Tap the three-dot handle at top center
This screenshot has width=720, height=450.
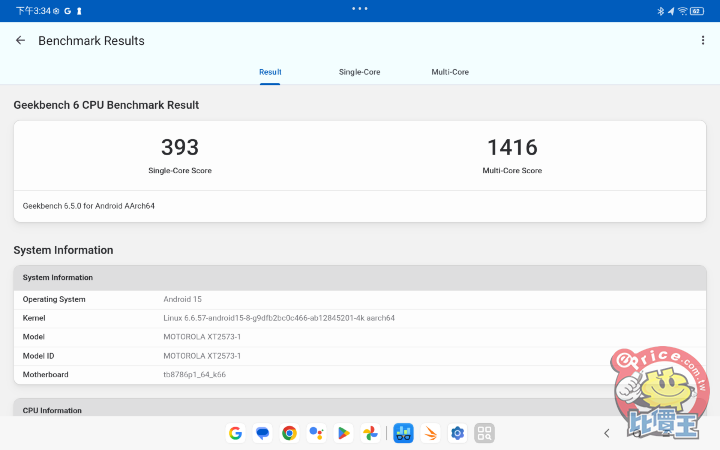(x=360, y=8)
